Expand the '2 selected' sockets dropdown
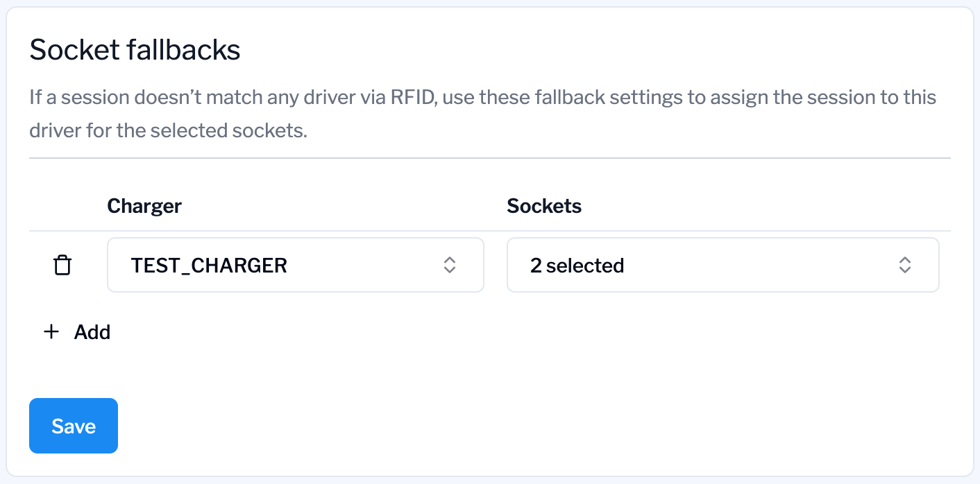The height and width of the screenshot is (484, 980). pos(722,265)
